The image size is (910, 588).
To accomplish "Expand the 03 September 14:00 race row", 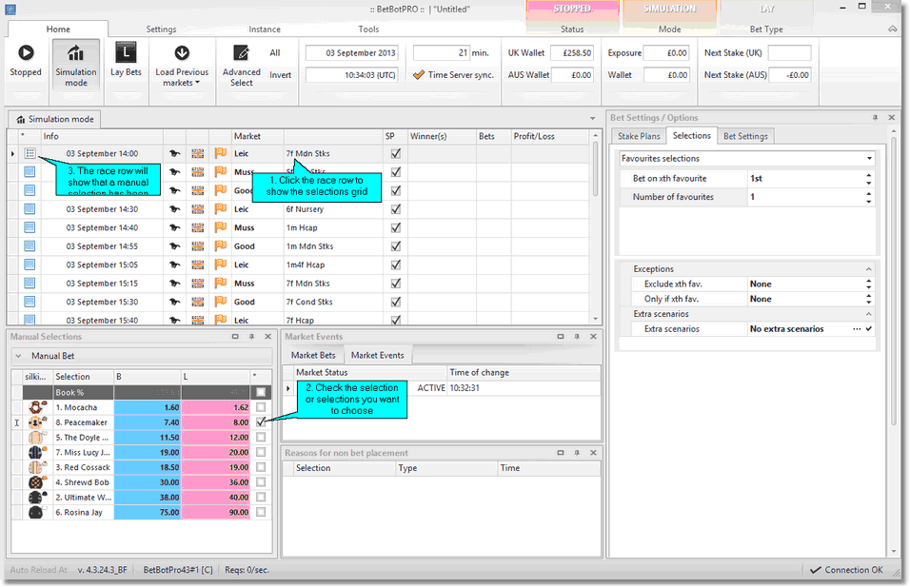I will (12, 154).
